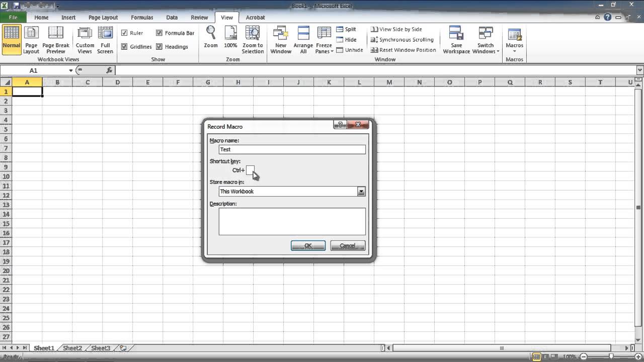Viewport: 644px width, 362px height.
Task: Click Zoom to Selection
Action: click(x=253, y=40)
